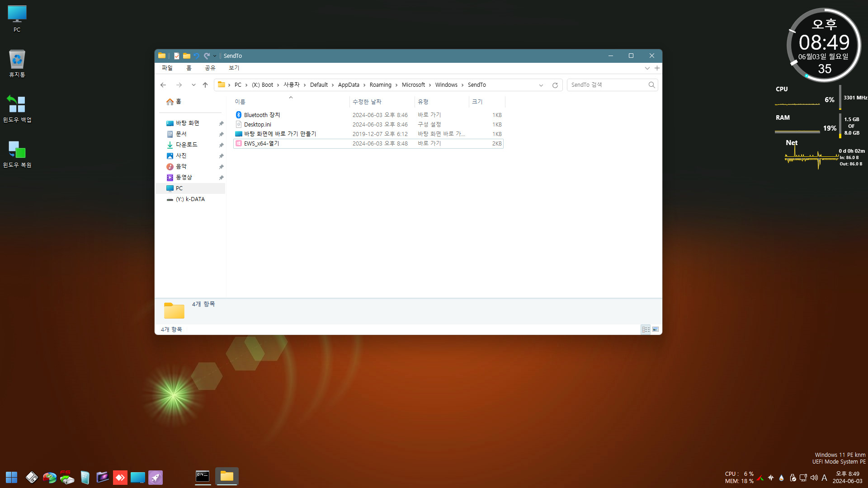
Task: Sort by the 크기 column header
Action: [486, 102]
